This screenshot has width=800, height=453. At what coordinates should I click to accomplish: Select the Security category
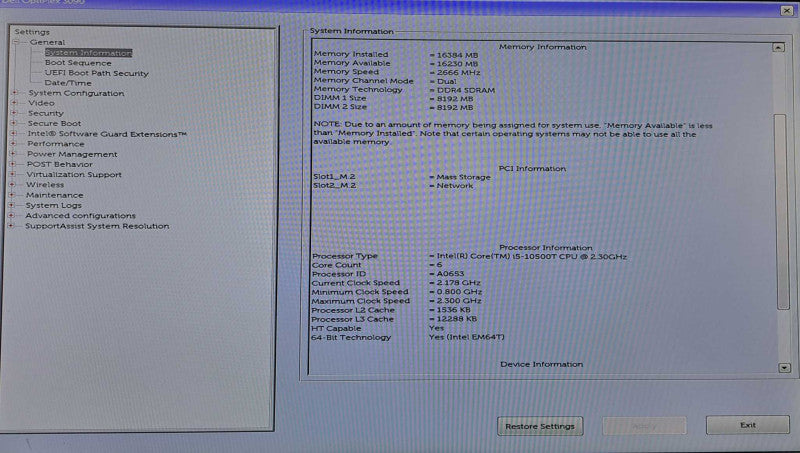(46, 113)
